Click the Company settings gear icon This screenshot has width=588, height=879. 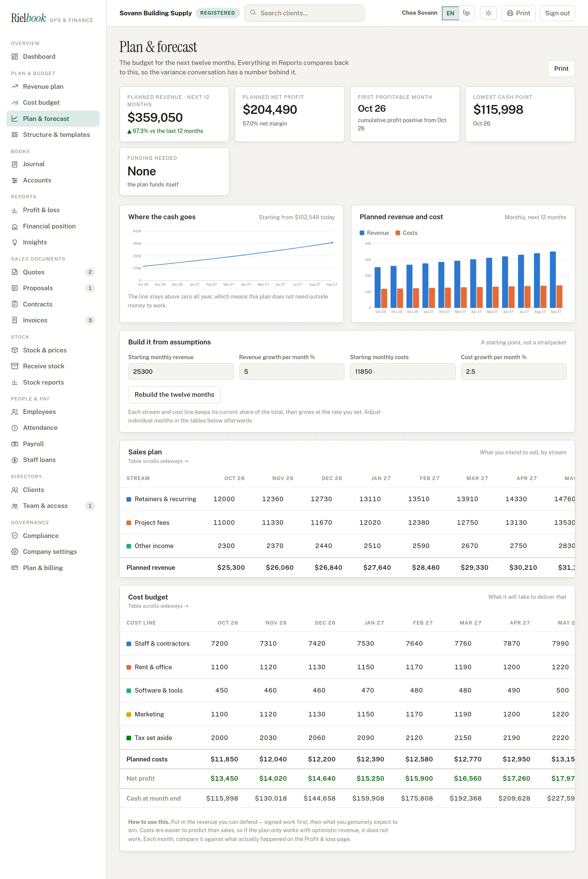pos(15,552)
